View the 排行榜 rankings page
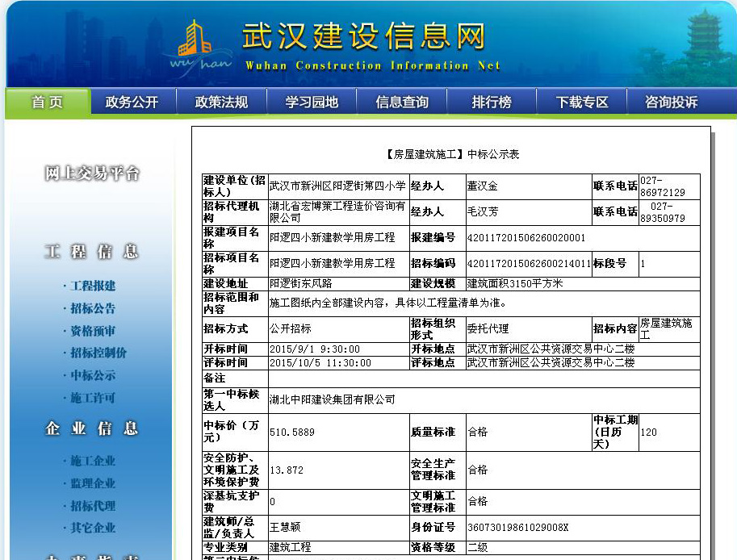This screenshot has height=560, width=737. 492,102
